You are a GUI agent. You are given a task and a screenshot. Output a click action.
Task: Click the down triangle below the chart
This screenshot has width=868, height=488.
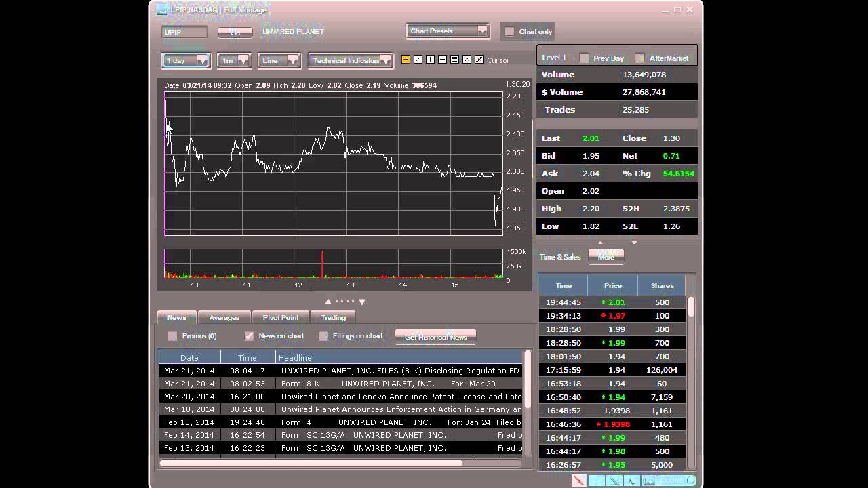click(x=362, y=302)
